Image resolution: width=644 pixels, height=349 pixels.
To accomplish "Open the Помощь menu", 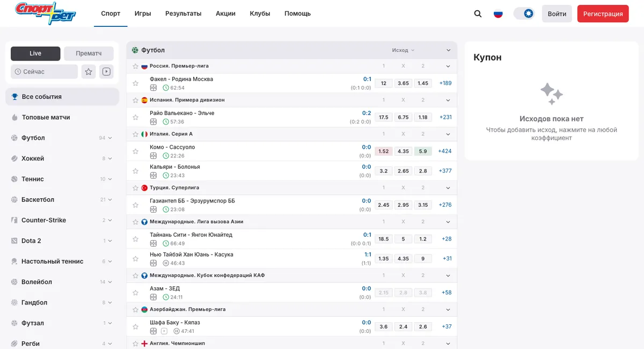I will point(297,13).
